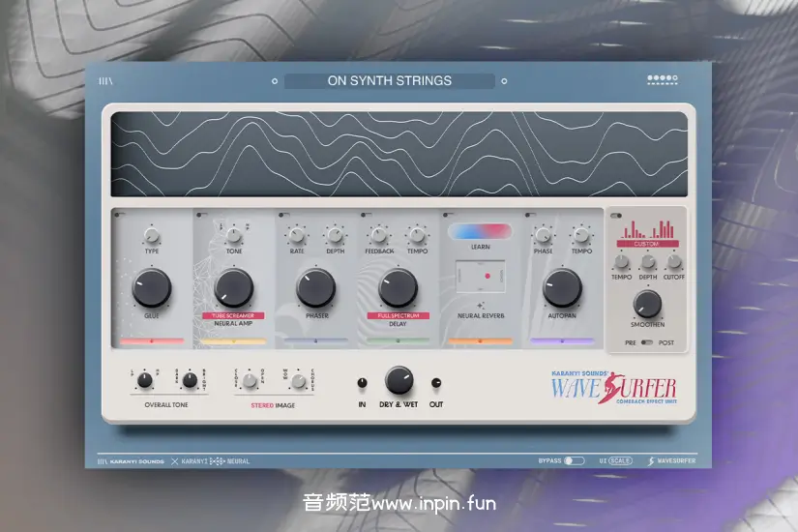Screen dimensions: 798x532
Task: Click the DRY & WET mix knob
Action: click(399, 380)
